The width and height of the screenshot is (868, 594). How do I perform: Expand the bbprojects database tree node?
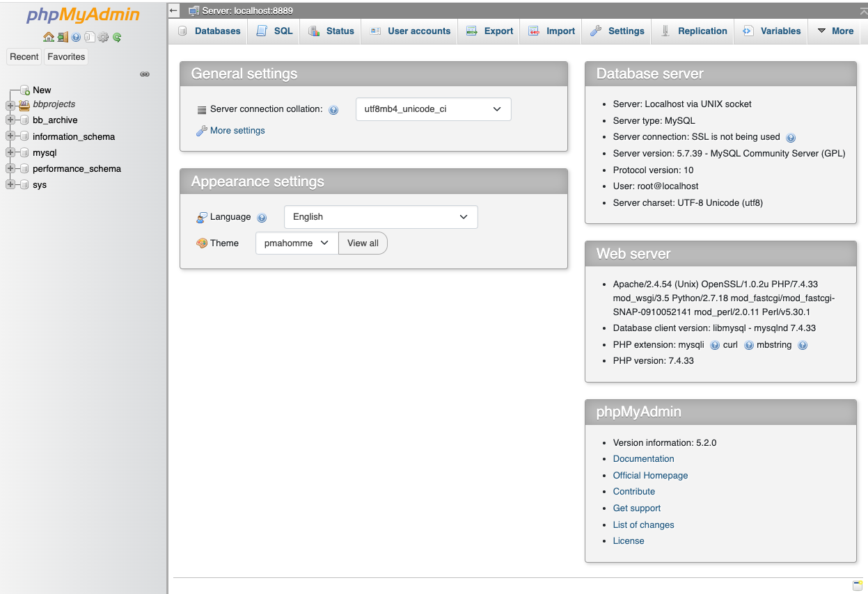pyautogui.click(x=10, y=104)
